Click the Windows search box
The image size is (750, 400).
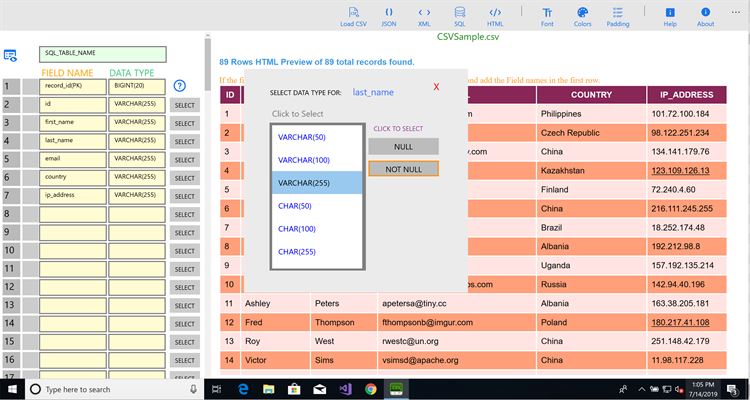click(x=113, y=389)
